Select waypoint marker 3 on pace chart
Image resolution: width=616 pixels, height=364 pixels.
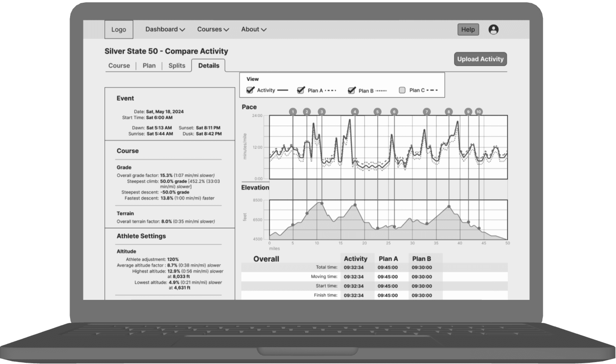[x=322, y=112]
